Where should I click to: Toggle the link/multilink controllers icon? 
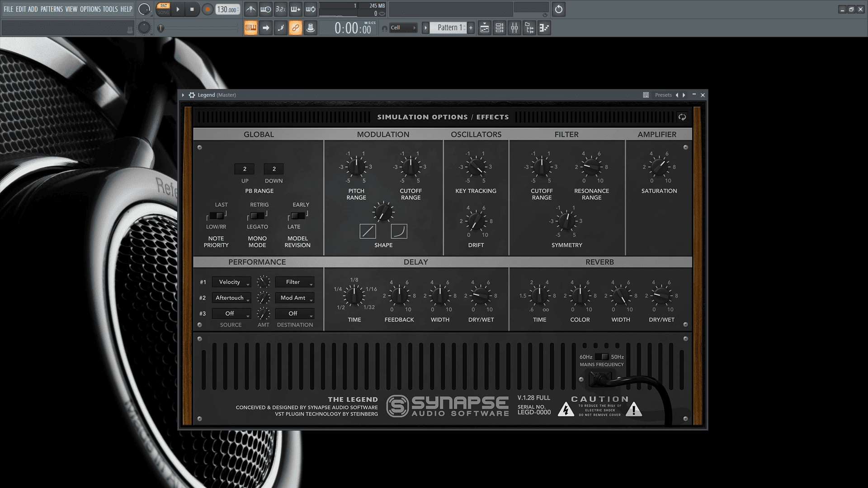click(x=296, y=28)
